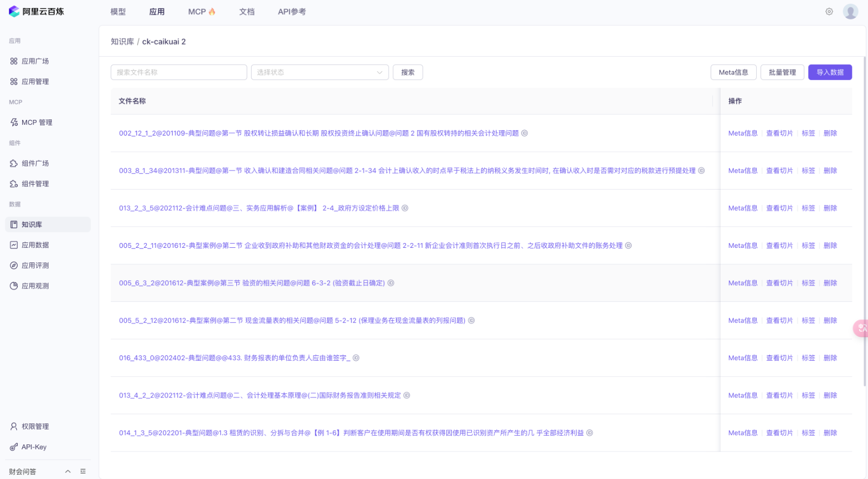Click the copy icon after file 014_1_3_5@202201
This screenshot has width=868, height=479.
tap(589, 433)
